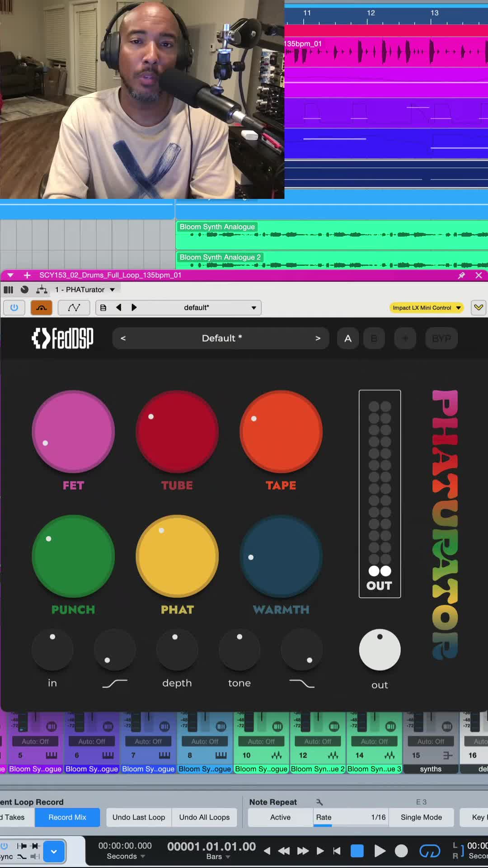Click the depth knob
488x868 pixels.
click(177, 650)
